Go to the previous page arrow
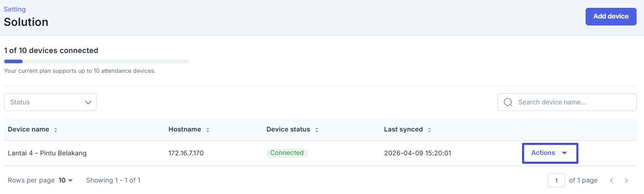This screenshot has width=644, height=194. 612,180
